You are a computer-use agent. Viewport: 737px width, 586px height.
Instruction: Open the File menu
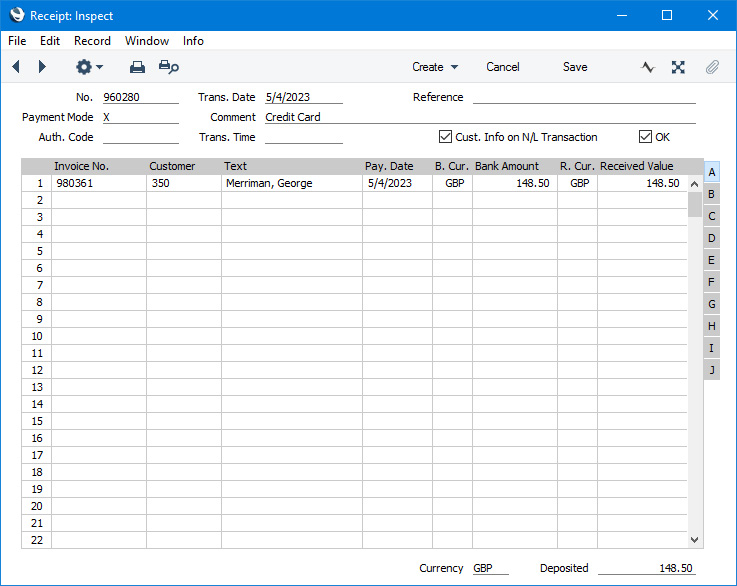(17, 41)
